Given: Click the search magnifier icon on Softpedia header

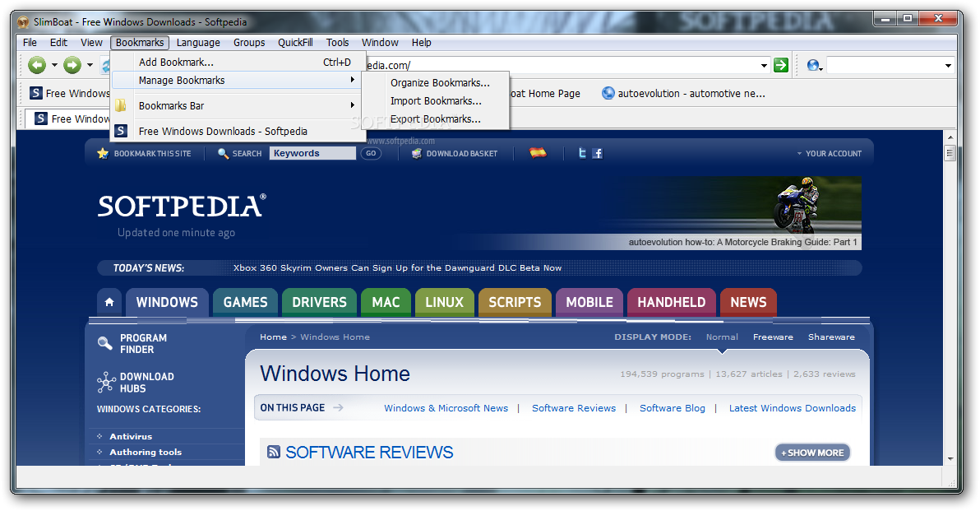Looking at the screenshot, I should [x=223, y=153].
